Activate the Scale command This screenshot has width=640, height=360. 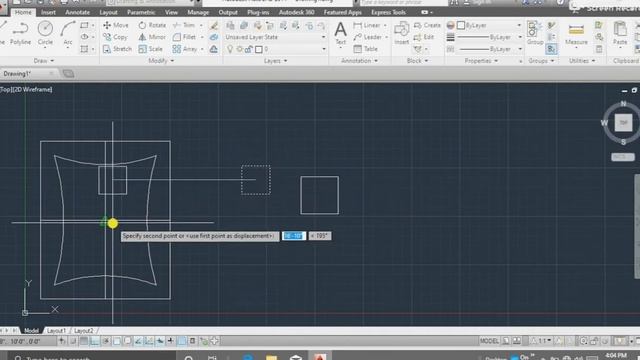click(150, 49)
